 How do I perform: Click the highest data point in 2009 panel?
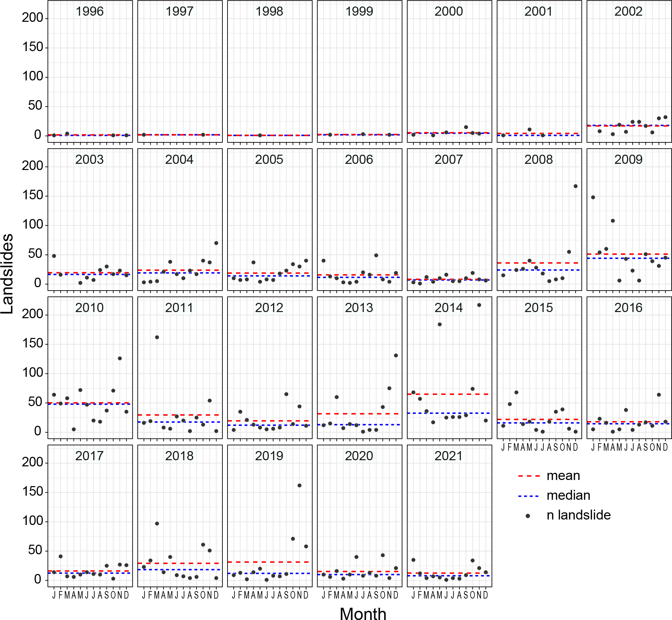coord(593,197)
